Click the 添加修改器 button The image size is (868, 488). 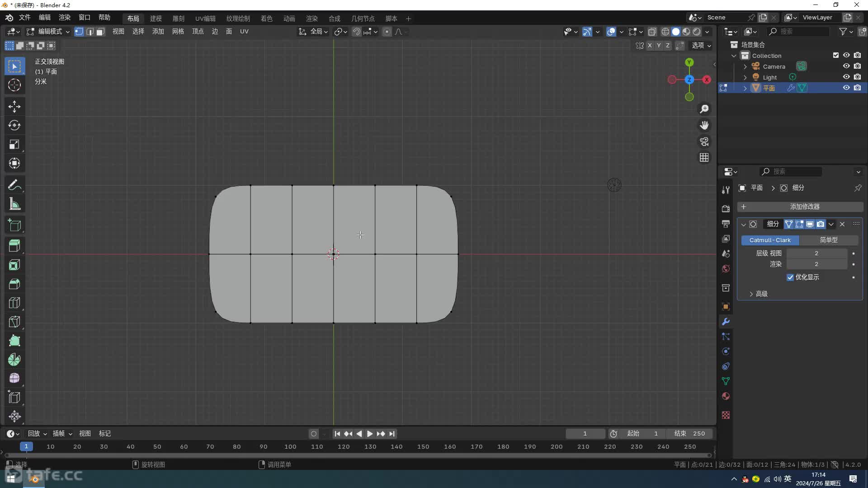point(800,207)
